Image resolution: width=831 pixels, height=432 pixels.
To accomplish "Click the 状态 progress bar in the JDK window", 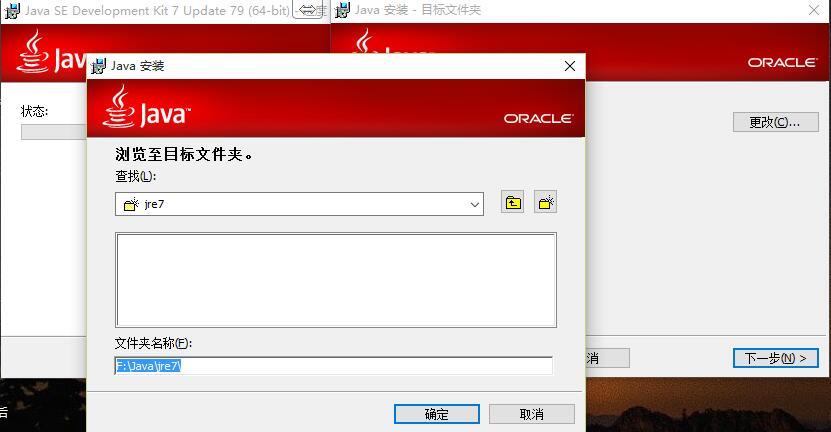I will coord(54,132).
